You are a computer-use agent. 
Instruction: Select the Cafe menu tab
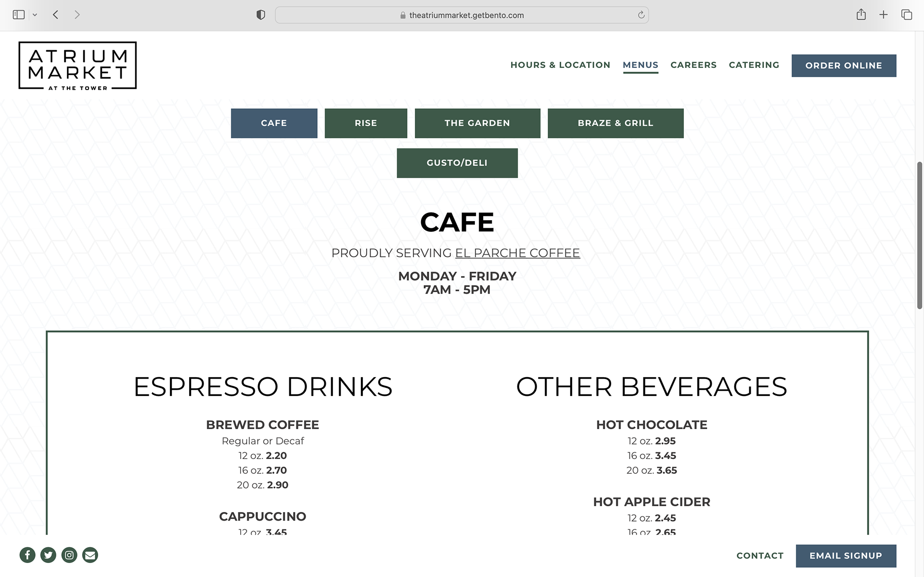274,123
